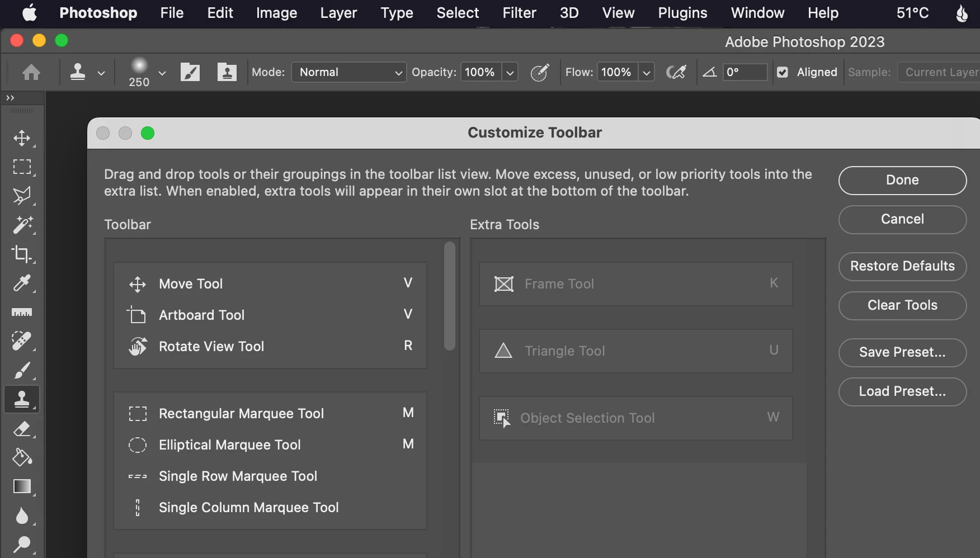Image resolution: width=980 pixels, height=558 pixels.
Task: Open the Photoshop application menu
Action: point(98,13)
